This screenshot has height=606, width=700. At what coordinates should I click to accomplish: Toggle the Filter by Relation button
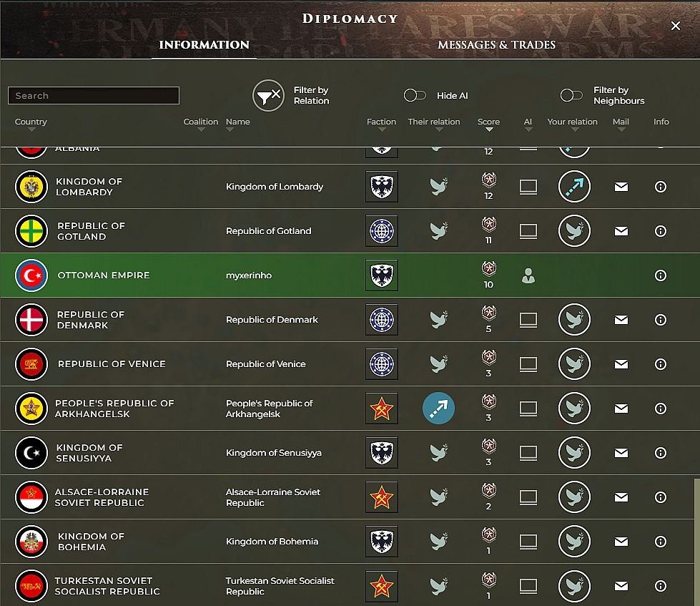tap(268, 95)
